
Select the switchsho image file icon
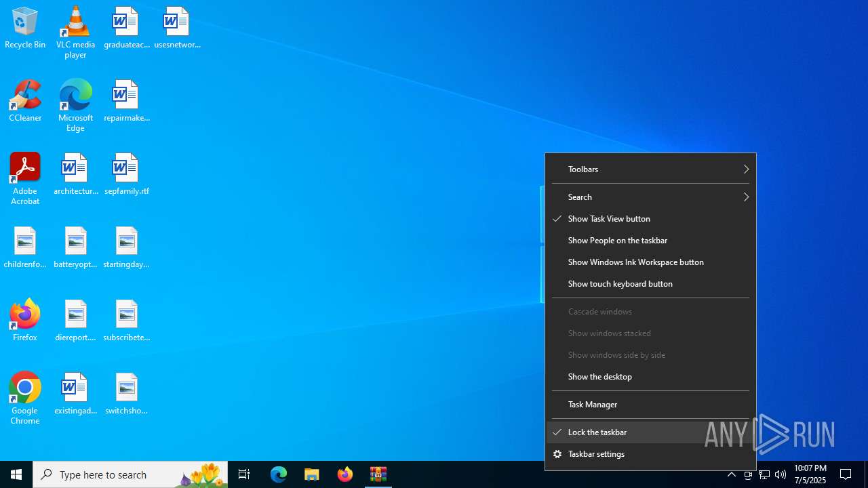pos(126,394)
